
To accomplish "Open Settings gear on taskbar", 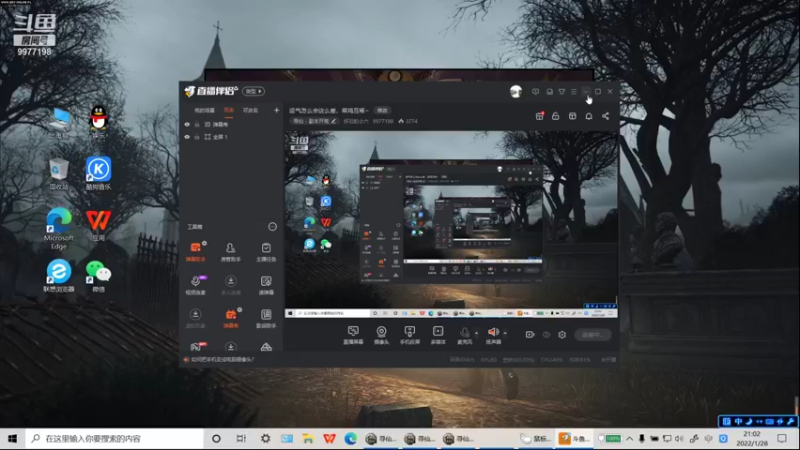I will [266, 439].
